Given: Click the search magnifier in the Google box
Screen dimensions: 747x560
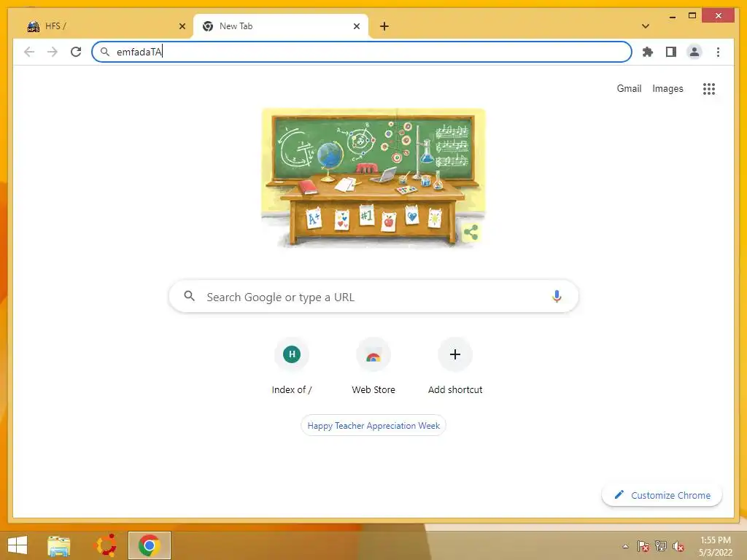Looking at the screenshot, I should pos(189,296).
